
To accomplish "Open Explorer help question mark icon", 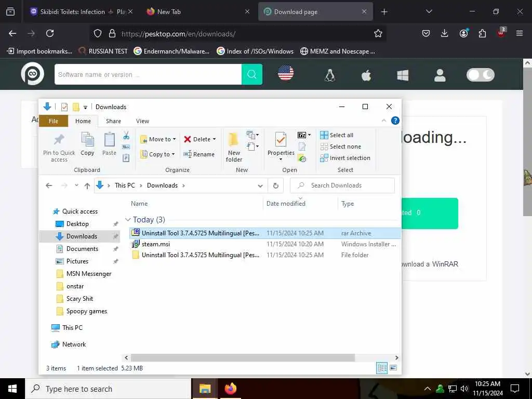I will point(395,121).
